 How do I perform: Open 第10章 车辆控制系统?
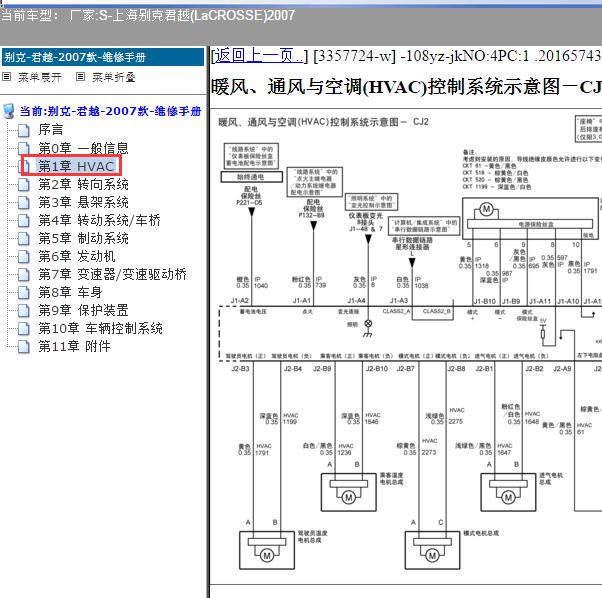click(x=101, y=329)
